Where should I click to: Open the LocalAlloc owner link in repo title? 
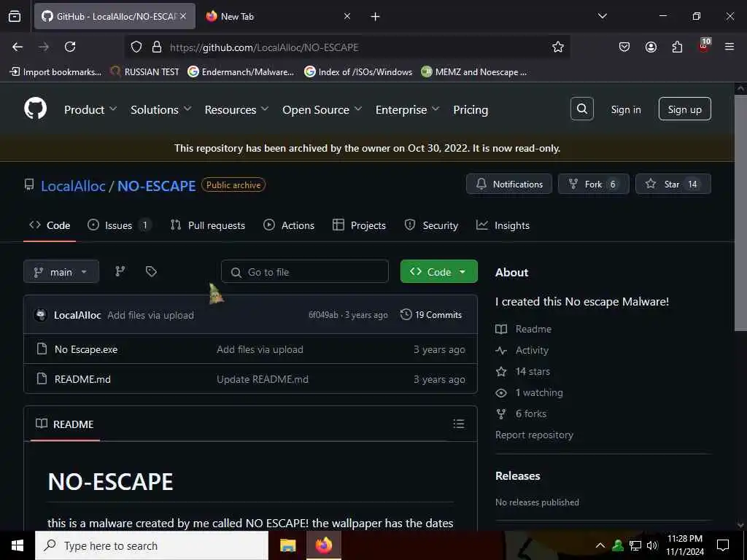(73, 186)
